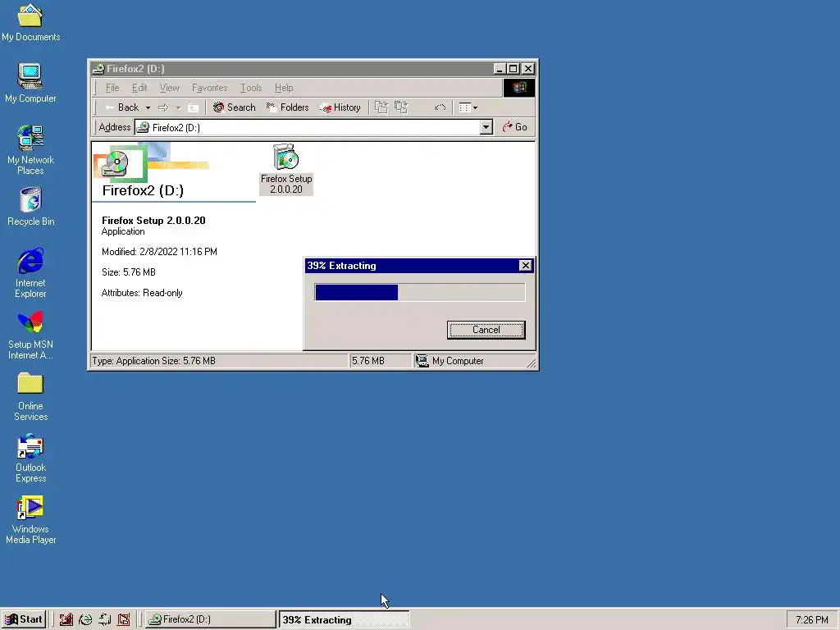
Task: Click the extraction progress bar
Action: (419, 293)
